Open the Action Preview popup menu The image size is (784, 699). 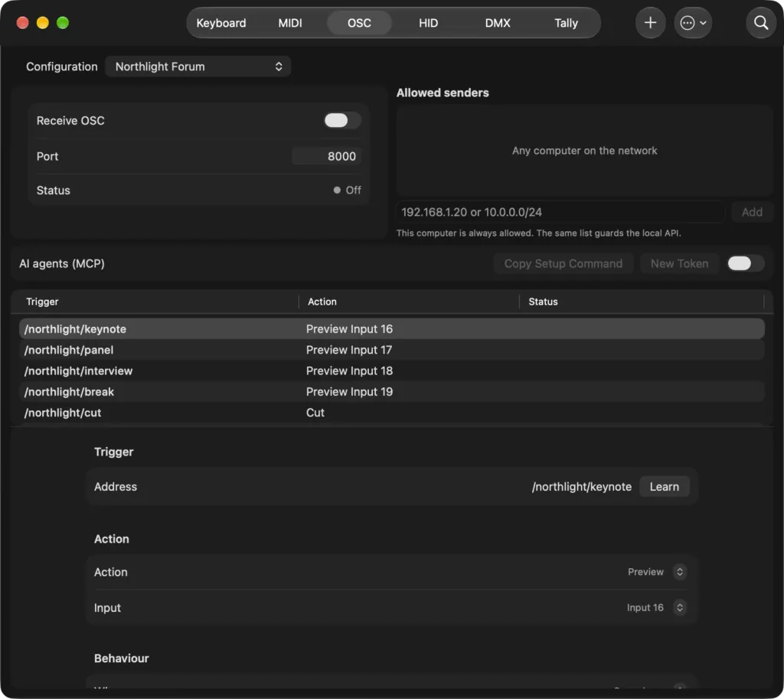click(x=657, y=571)
